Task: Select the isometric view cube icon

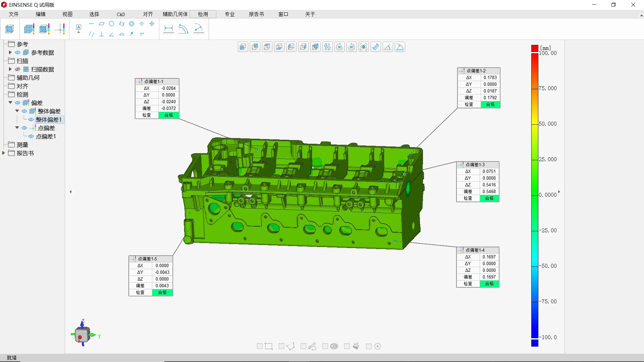Action: coord(315,47)
